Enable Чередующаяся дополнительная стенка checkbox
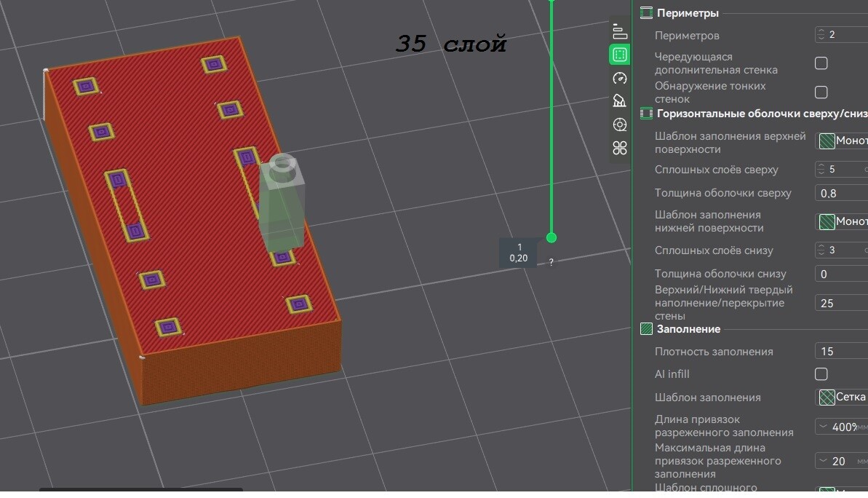 coord(821,63)
